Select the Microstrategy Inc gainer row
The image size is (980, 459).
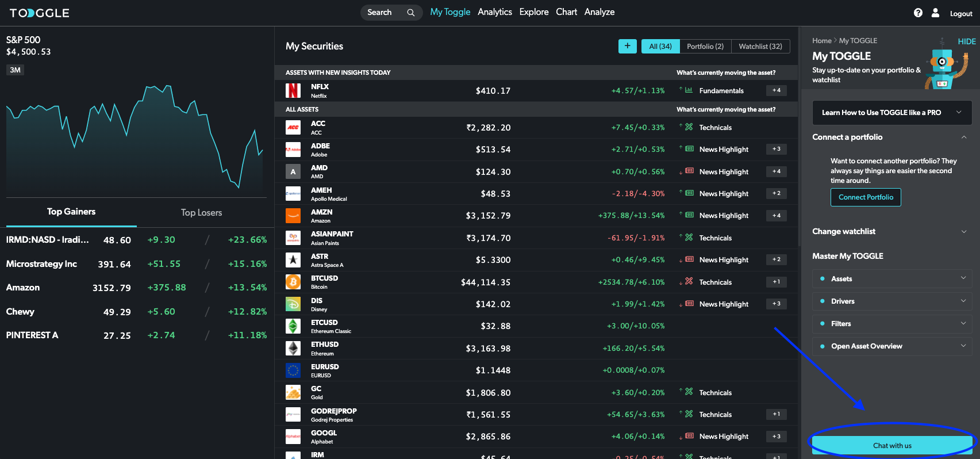tap(136, 264)
